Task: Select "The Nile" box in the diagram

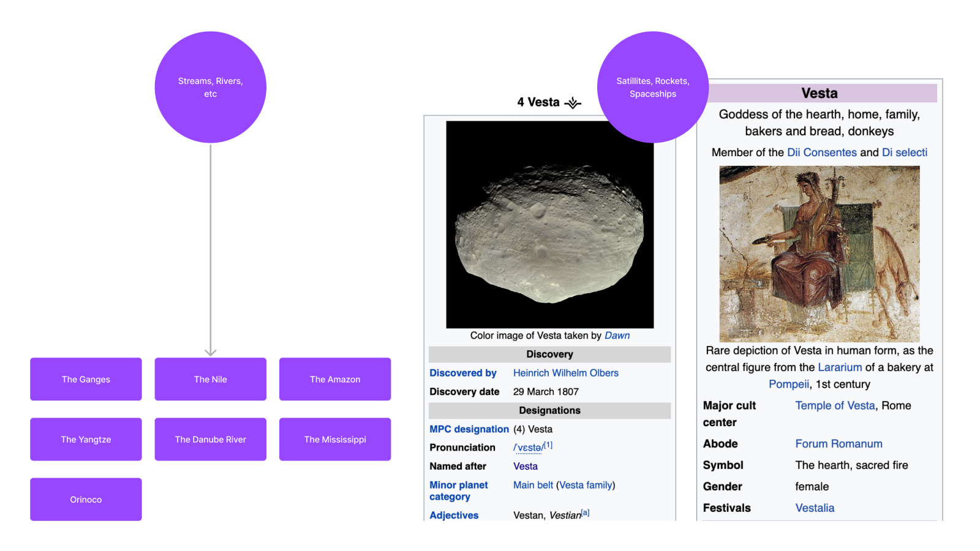Action: 210,379
